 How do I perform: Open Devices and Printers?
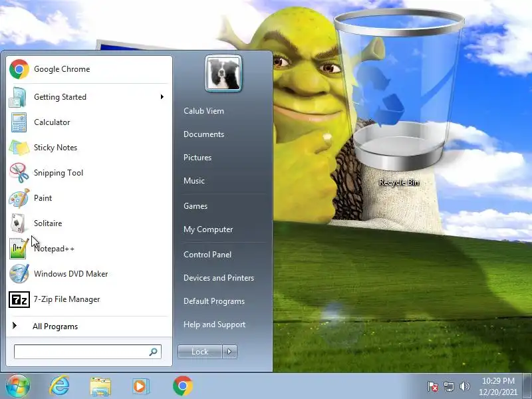click(219, 278)
